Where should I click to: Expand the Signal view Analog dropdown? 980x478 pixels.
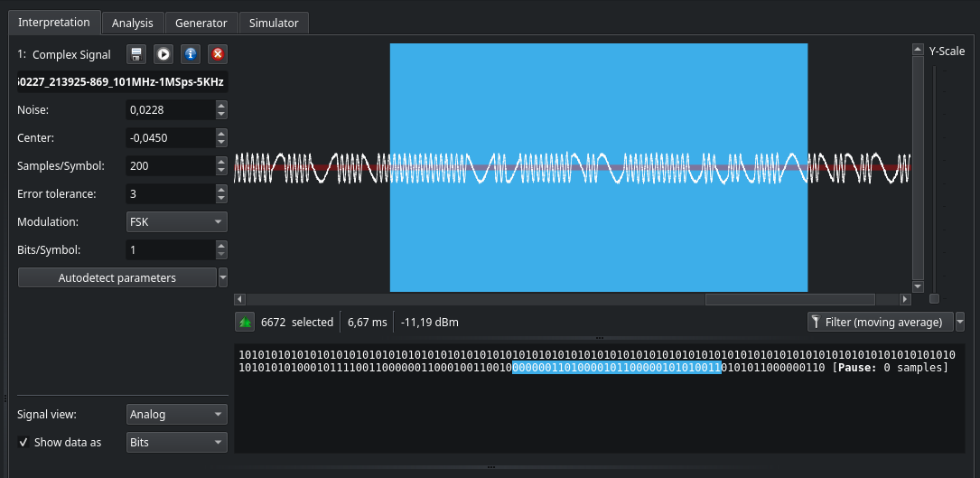(x=176, y=415)
